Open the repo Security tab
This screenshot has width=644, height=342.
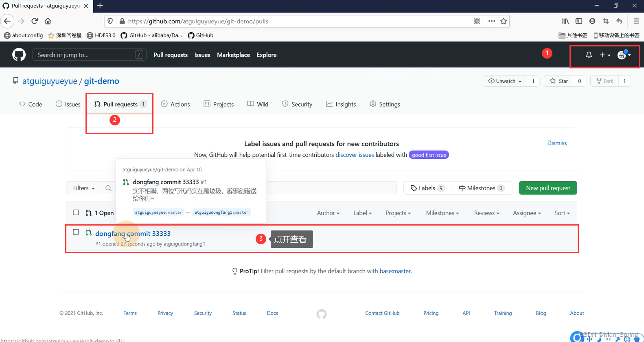click(297, 104)
